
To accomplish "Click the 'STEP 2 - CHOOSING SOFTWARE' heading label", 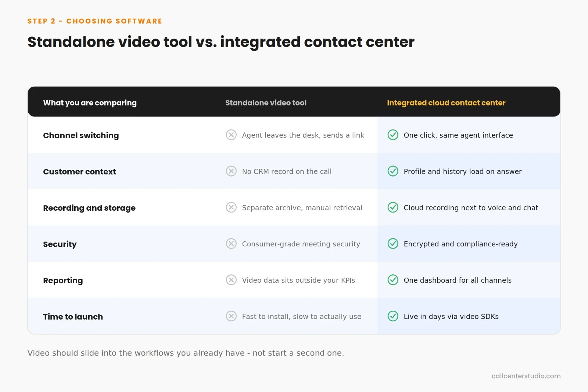I will 95,21.
